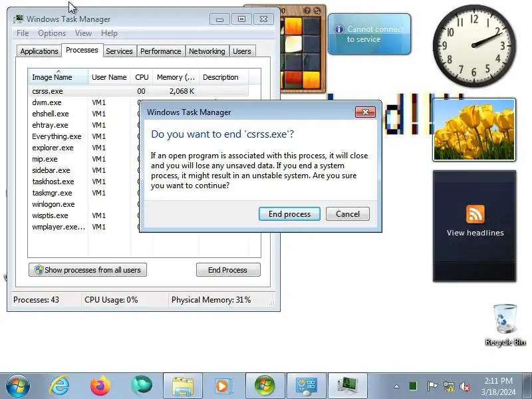Select the winlogon.exe process

click(53, 204)
